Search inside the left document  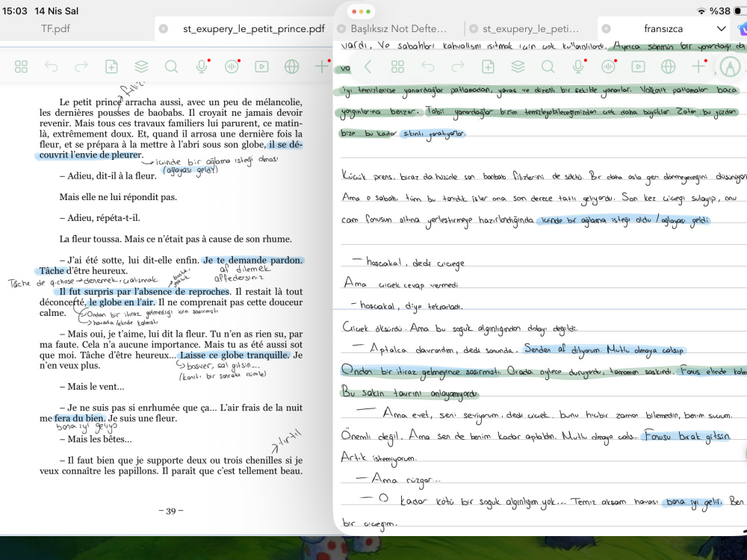coord(171,66)
